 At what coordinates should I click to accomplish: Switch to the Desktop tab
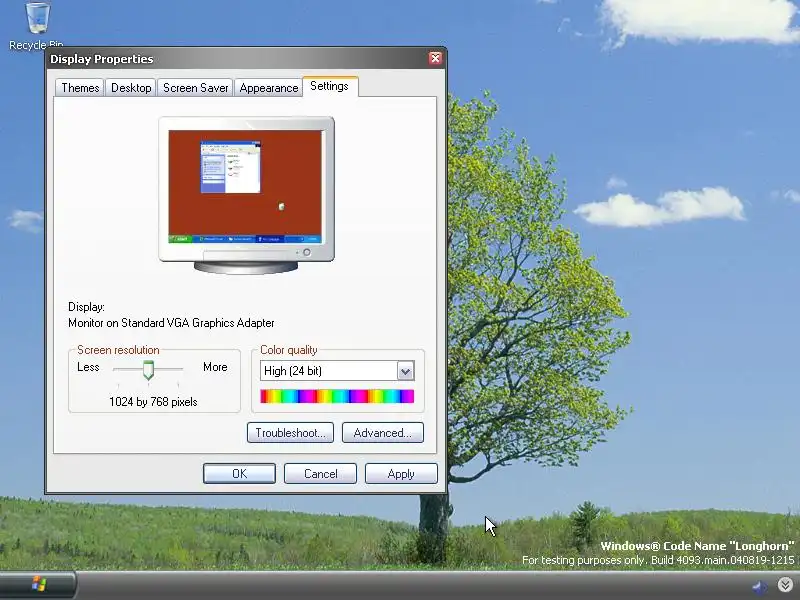pyautogui.click(x=131, y=88)
